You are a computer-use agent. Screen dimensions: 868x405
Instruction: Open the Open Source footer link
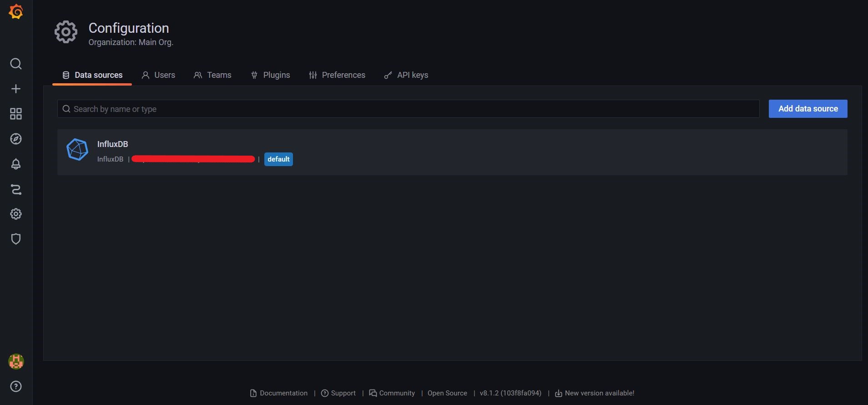coord(447,393)
